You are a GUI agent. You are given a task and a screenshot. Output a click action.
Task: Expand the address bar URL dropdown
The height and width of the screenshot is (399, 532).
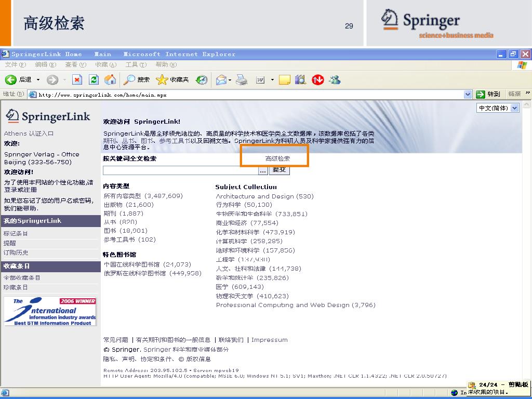click(468, 95)
